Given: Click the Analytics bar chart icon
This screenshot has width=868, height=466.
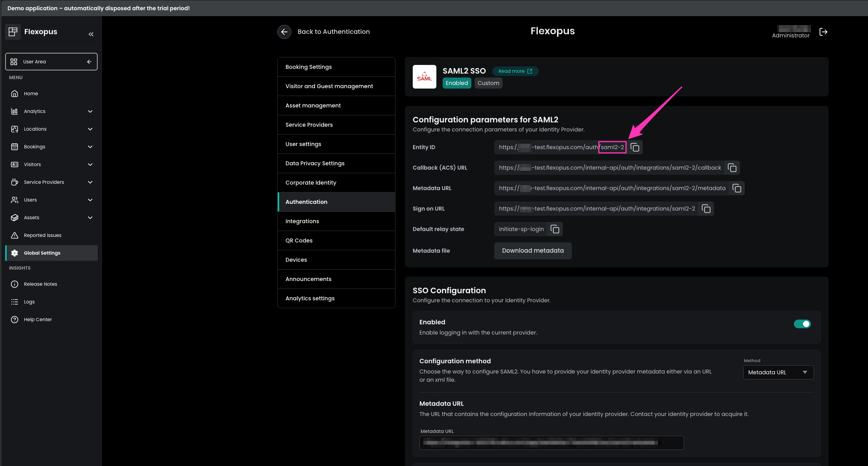Looking at the screenshot, I should [15, 111].
